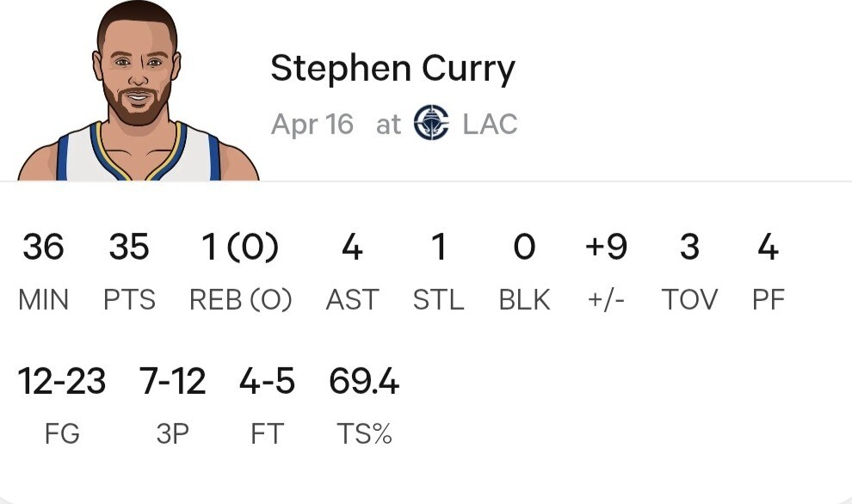Tap Stephen Curry's avatar illustration

coord(139,95)
